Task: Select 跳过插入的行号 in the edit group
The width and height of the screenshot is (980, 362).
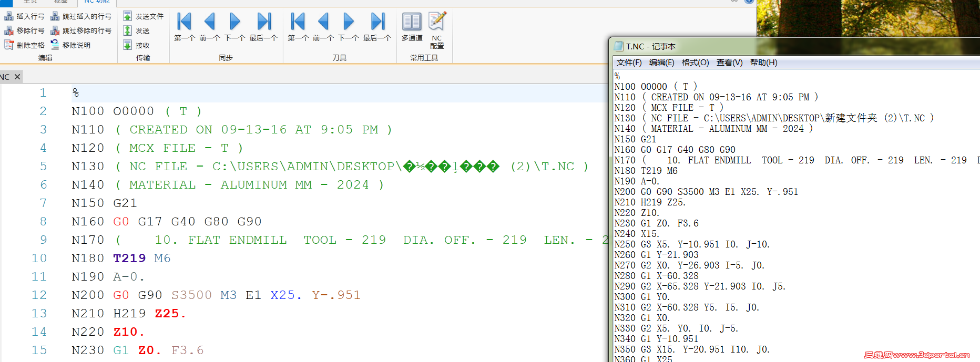Action: point(81,16)
